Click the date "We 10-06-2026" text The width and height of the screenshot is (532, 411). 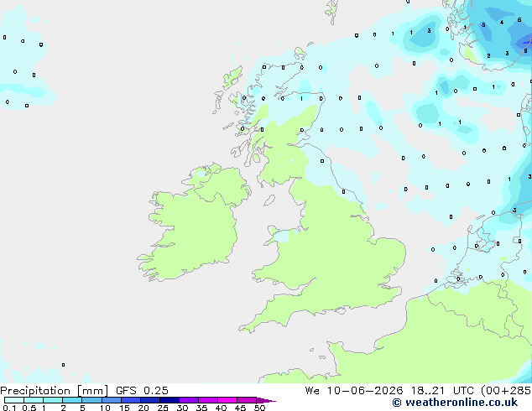coord(354,391)
